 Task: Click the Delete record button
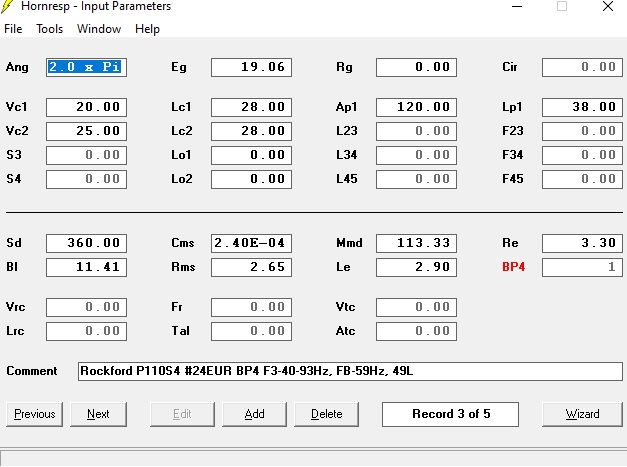click(326, 414)
